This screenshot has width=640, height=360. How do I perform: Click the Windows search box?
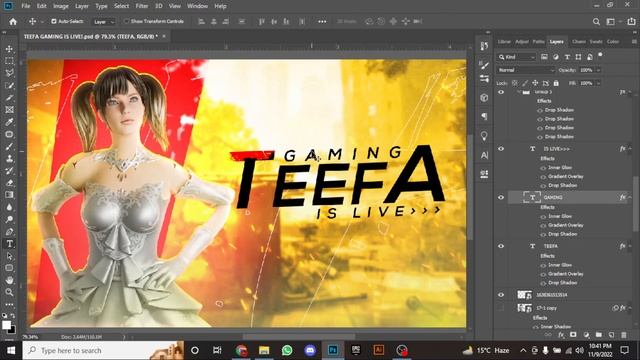coord(103,350)
